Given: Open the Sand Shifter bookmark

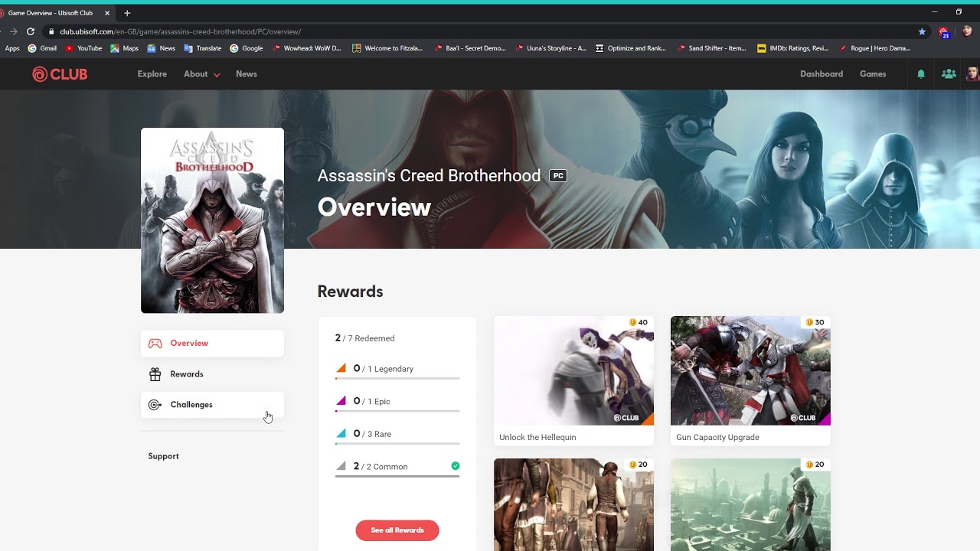Looking at the screenshot, I should click(x=711, y=48).
